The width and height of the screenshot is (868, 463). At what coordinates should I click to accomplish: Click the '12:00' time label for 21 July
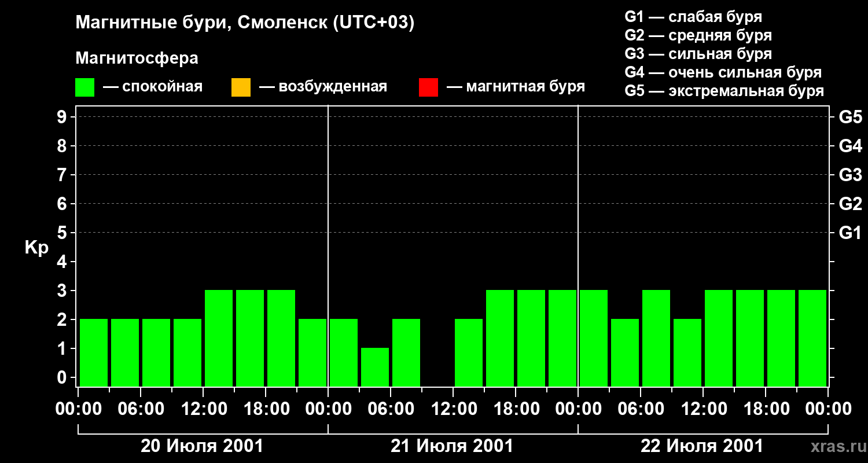(x=453, y=409)
